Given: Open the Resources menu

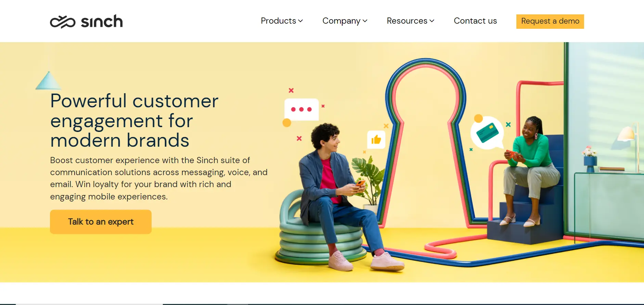Looking at the screenshot, I should point(410,21).
